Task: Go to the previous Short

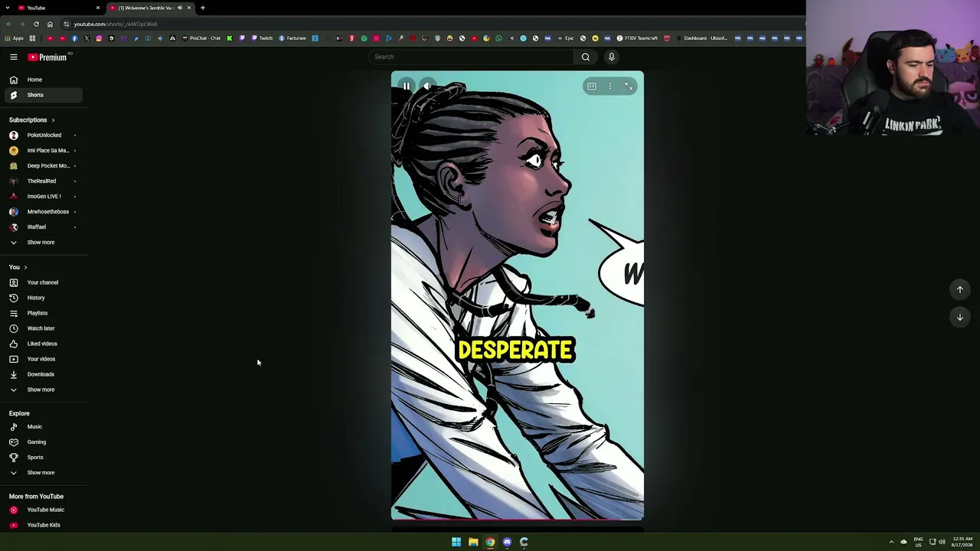Action: [x=959, y=289]
